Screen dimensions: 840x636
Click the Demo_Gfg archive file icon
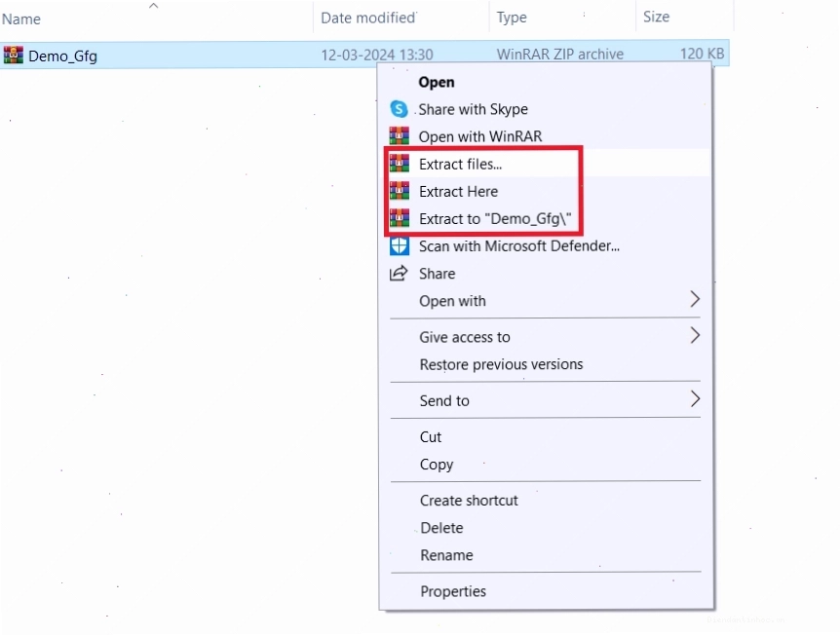[14, 55]
